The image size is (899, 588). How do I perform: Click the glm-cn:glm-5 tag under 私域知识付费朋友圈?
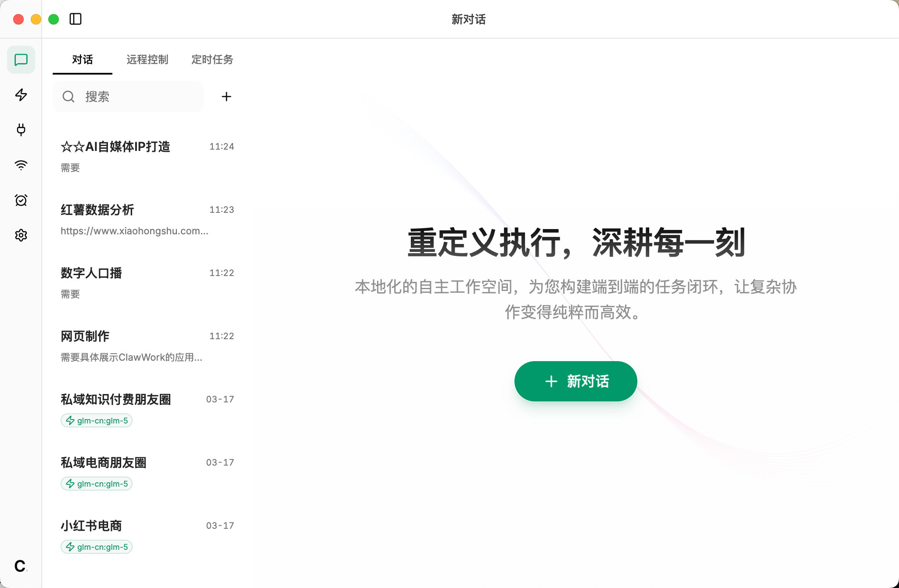point(97,420)
